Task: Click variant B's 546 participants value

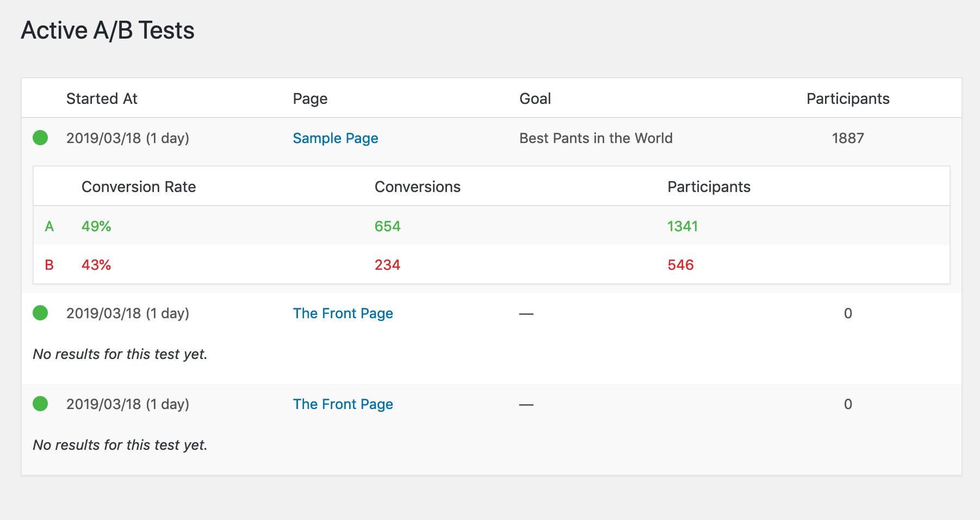Action: [x=681, y=265]
